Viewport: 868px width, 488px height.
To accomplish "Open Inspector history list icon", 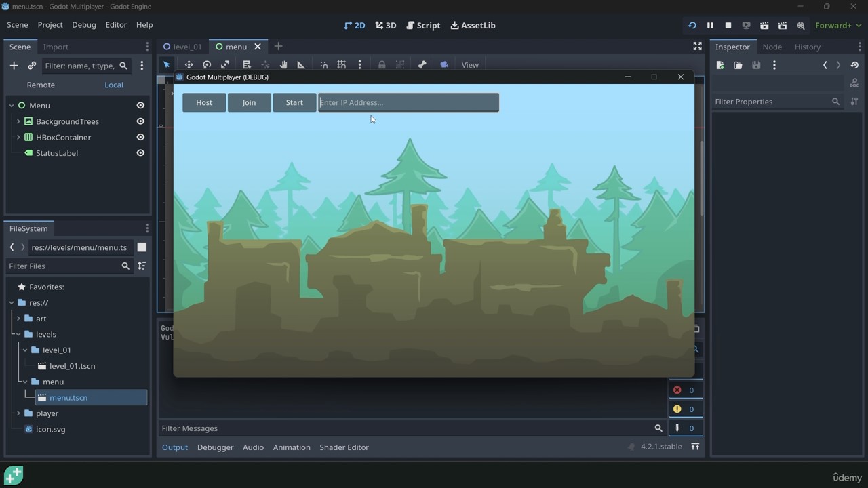I will (854, 65).
